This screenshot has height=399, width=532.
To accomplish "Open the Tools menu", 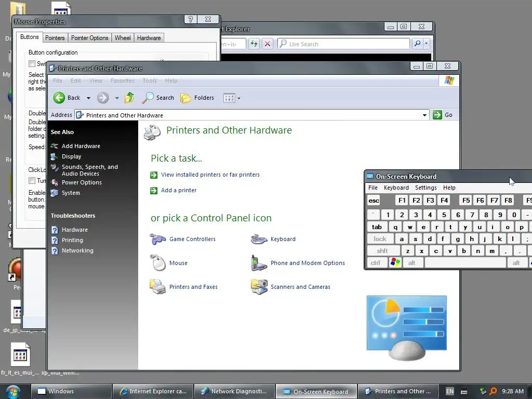I will click(149, 81).
